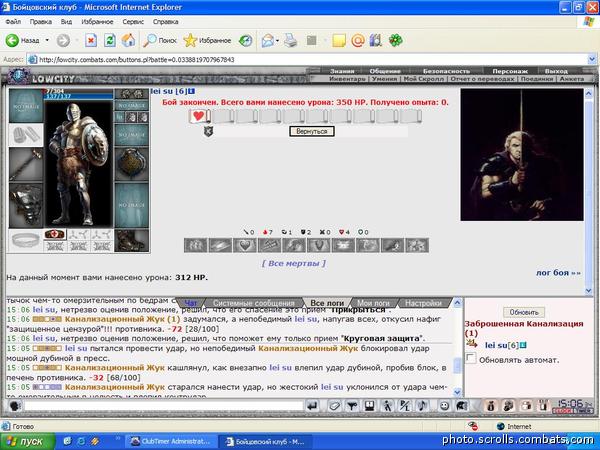
Task: Click the bracelet equipment slot
Action: [x=25, y=240]
